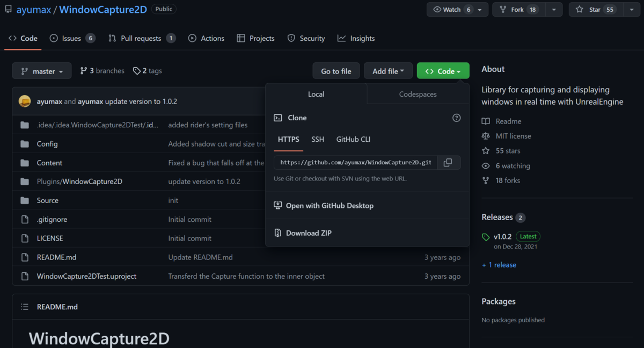This screenshot has width=644, height=348.
Task: Open the Plugins/WindowCapture2D folder
Action: coord(79,182)
